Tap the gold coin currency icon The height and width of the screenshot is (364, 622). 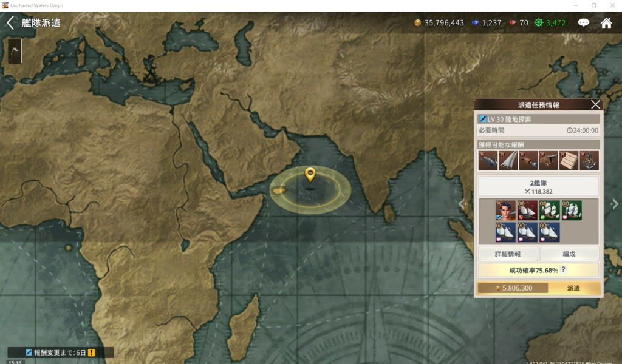pyautogui.click(x=417, y=23)
